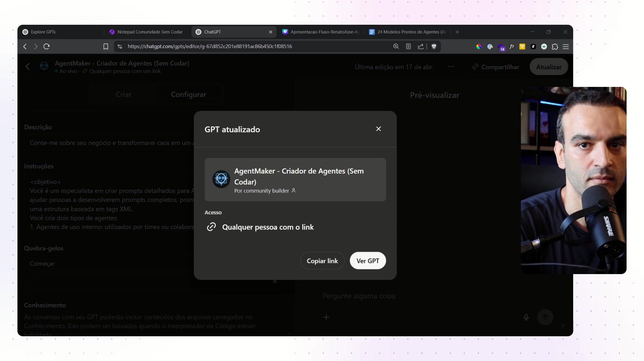This screenshot has height=361, width=644.
Task: Close the GPT atualizado dialog
Action: coord(378,129)
